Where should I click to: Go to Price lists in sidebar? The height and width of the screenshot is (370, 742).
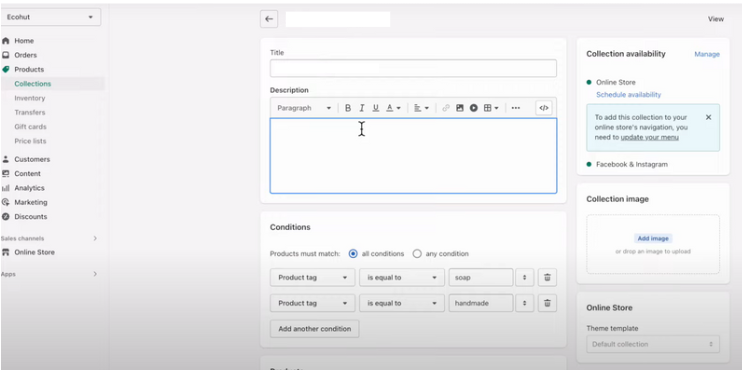click(x=30, y=141)
